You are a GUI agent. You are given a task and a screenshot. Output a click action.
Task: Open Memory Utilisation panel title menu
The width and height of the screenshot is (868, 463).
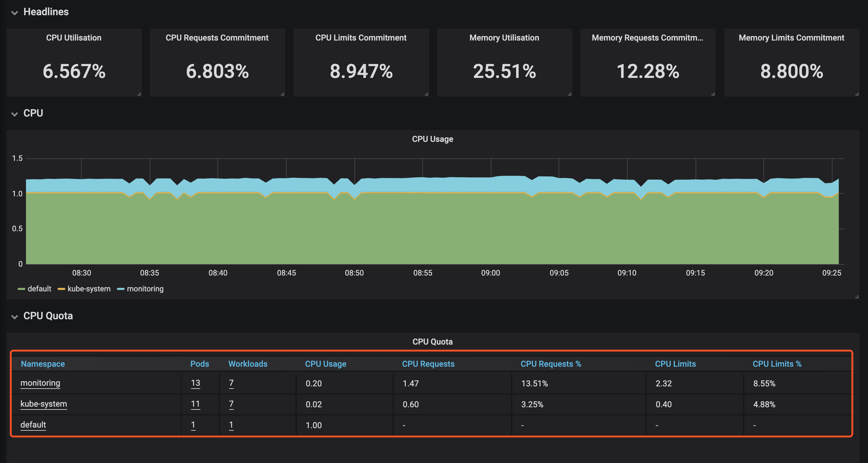pyautogui.click(x=504, y=38)
